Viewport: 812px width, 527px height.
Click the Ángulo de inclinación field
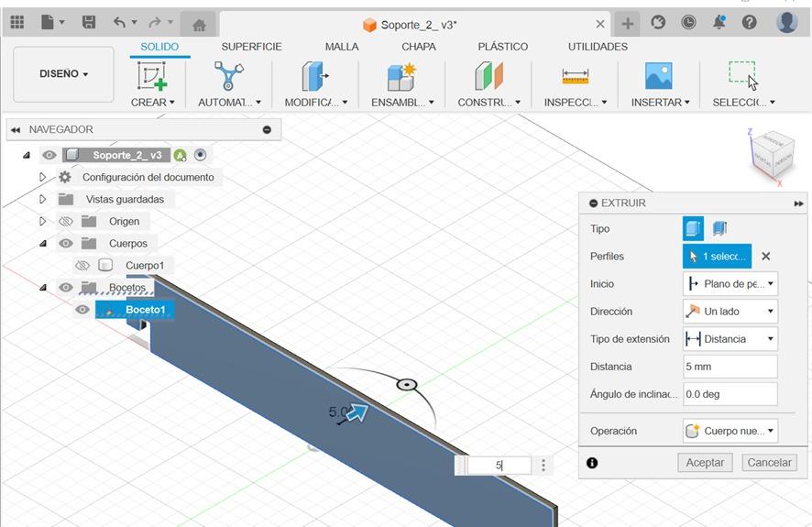coord(730,394)
